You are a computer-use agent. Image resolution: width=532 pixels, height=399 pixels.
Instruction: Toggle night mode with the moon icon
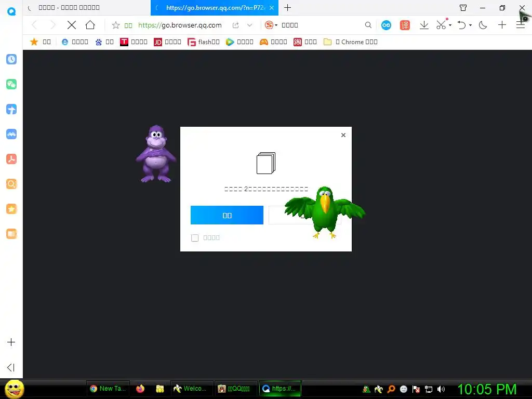tap(483, 25)
